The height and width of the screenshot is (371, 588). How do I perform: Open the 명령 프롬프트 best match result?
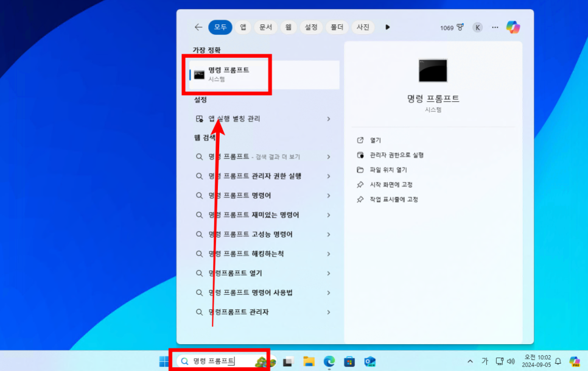coord(264,75)
